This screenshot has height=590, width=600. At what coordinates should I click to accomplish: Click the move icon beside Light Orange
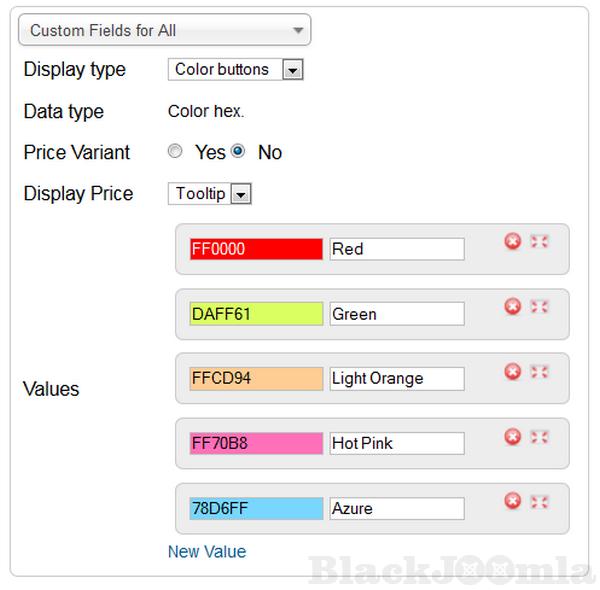[539, 372]
